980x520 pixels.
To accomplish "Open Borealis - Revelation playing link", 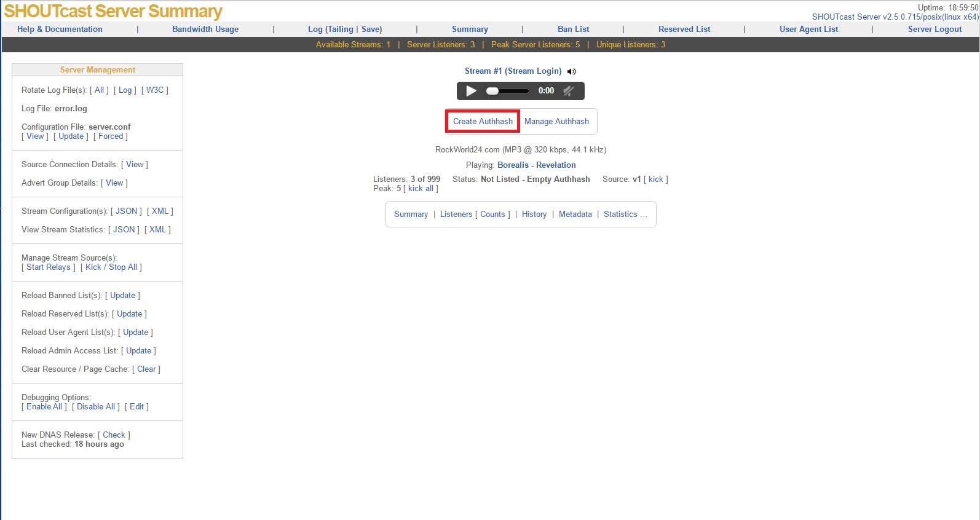I will tap(537, 165).
